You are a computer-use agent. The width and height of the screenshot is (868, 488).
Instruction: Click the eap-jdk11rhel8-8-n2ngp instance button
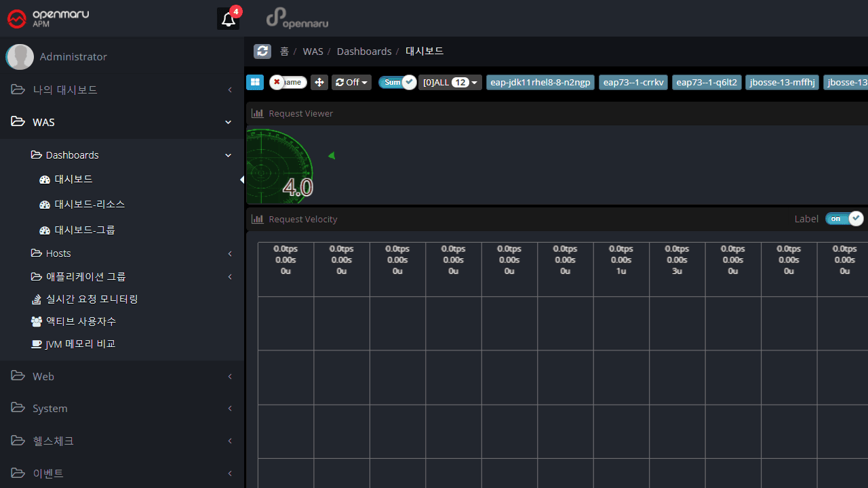pos(540,82)
